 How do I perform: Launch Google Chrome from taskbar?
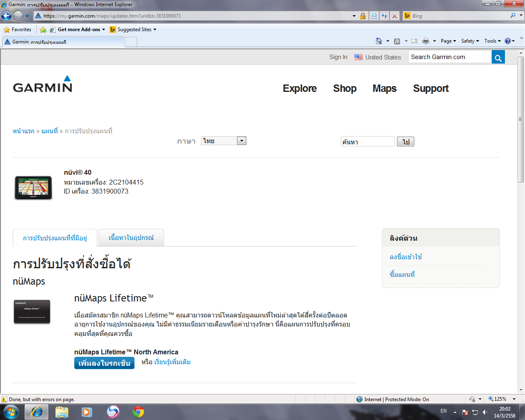[x=138, y=412]
